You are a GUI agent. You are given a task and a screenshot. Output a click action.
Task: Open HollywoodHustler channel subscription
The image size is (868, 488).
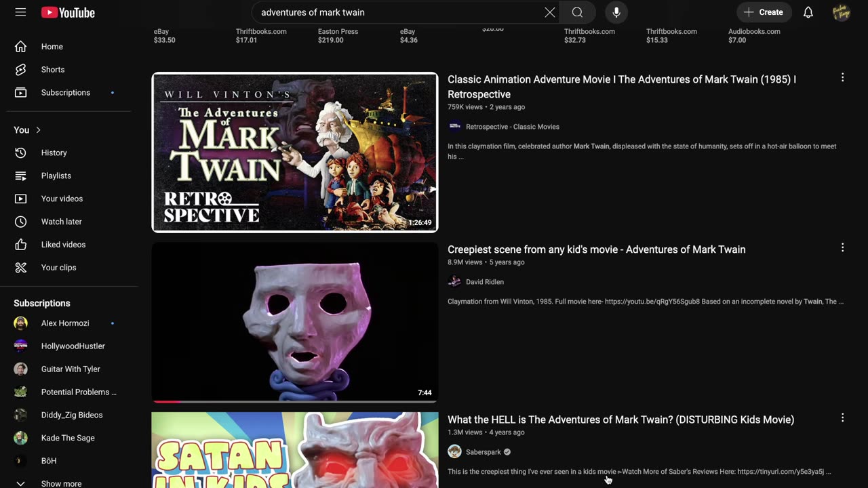point(72,347)
